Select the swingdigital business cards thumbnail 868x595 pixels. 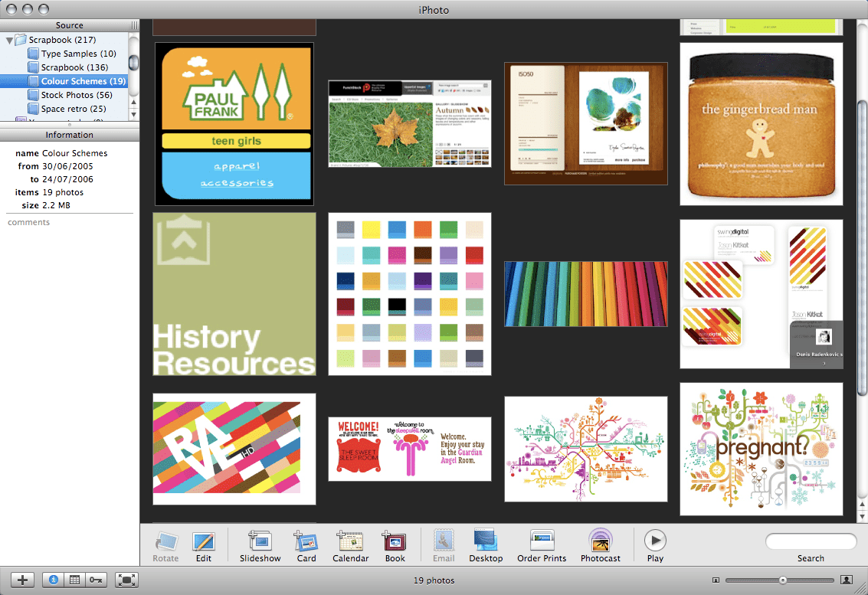(762, 294)
